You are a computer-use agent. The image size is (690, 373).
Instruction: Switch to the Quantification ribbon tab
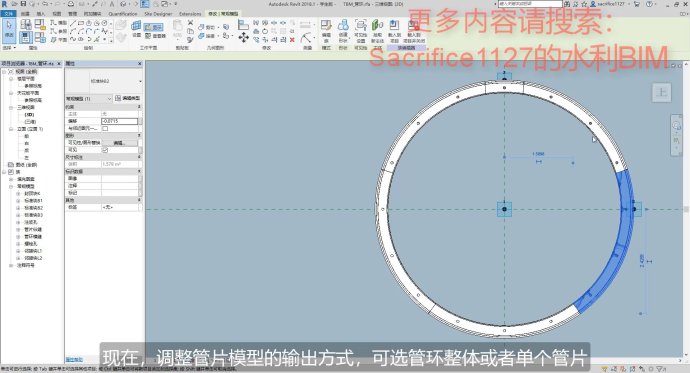(123, 14)
